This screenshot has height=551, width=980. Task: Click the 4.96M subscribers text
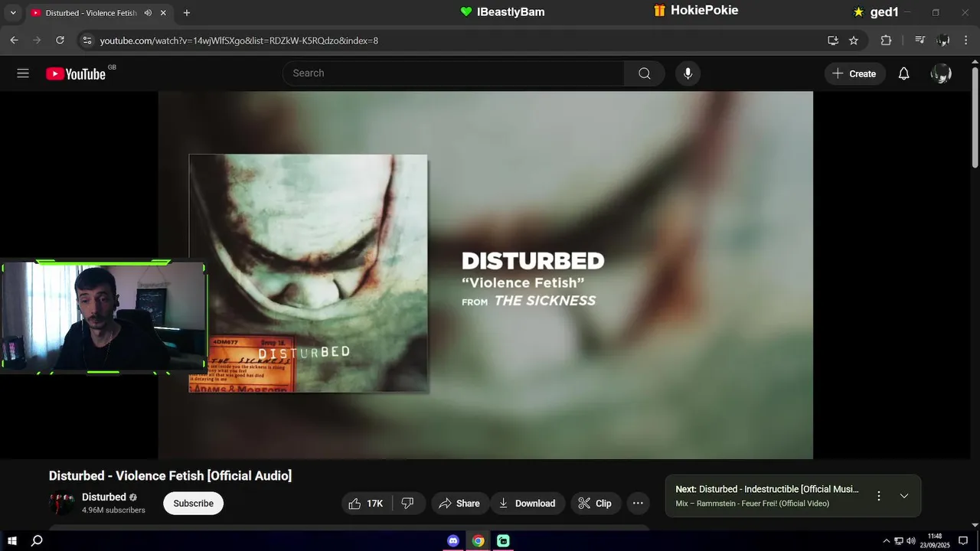(x=113, y=510)
